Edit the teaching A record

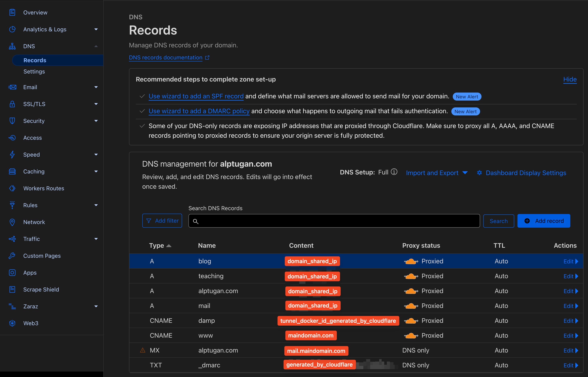571,276
